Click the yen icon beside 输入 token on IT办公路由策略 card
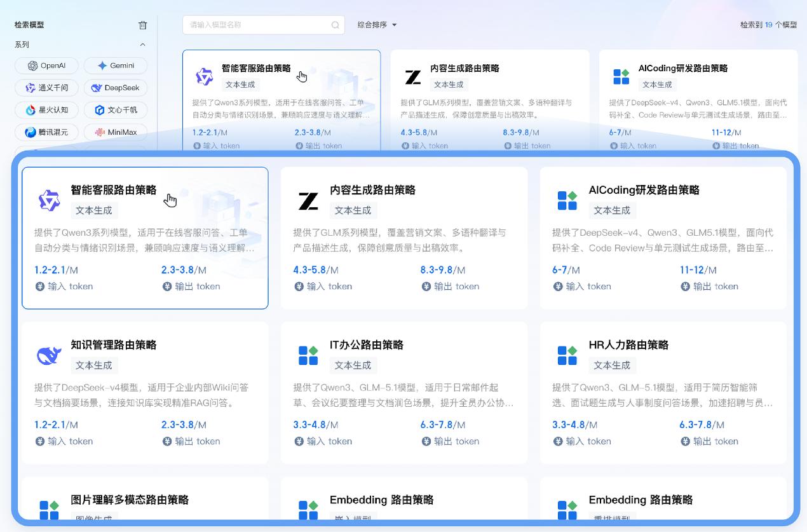The width and height of the screenshot is (807, 532). tap(299, 441)
